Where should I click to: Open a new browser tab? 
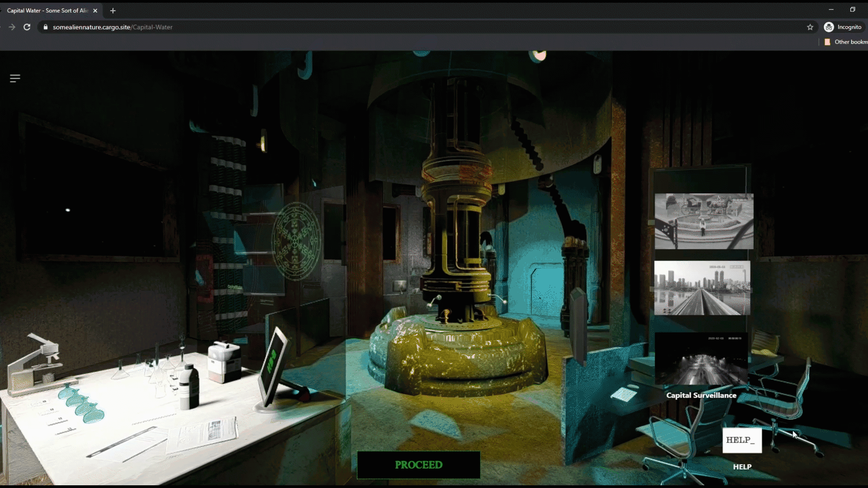(x=113, y=10)
